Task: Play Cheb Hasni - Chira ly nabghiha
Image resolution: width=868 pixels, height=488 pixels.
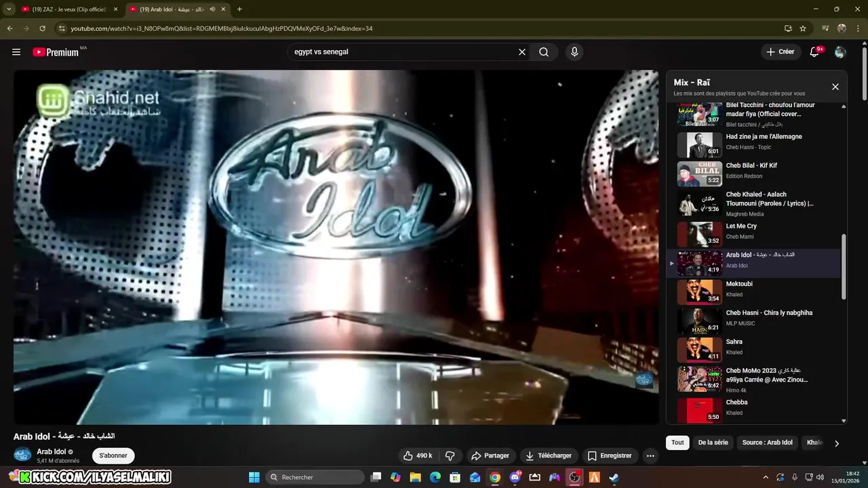Action: 754,321
